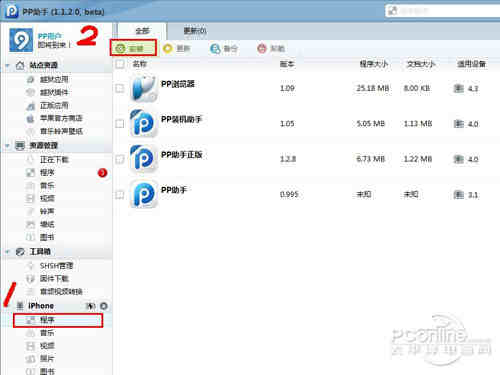500x375 pixels.
Task: Collapse the 工具箱 section arrow
Action: coord(7,252)
